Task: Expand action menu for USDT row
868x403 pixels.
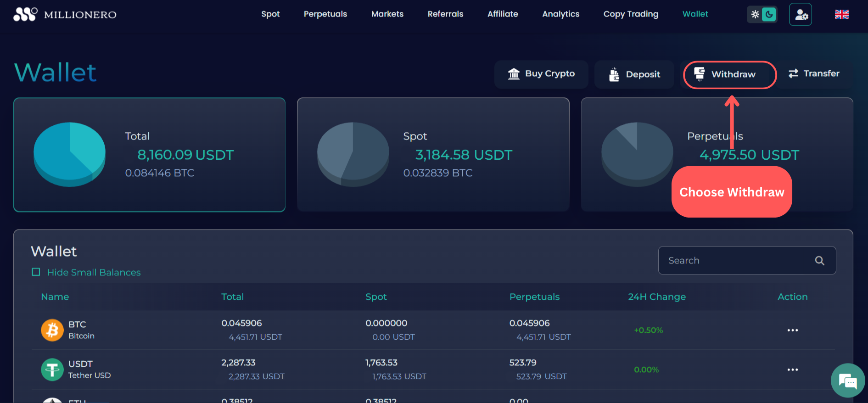Action: click(792, 369)
